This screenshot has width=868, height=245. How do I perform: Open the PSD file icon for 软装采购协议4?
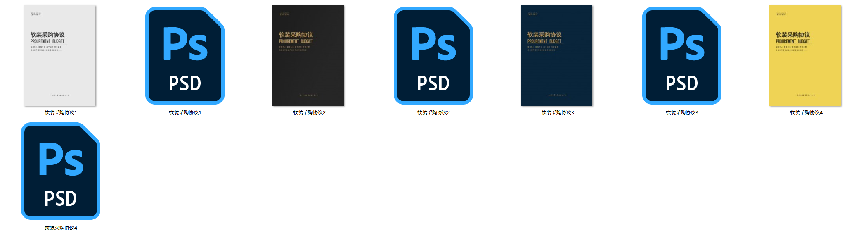pos(61,171)
